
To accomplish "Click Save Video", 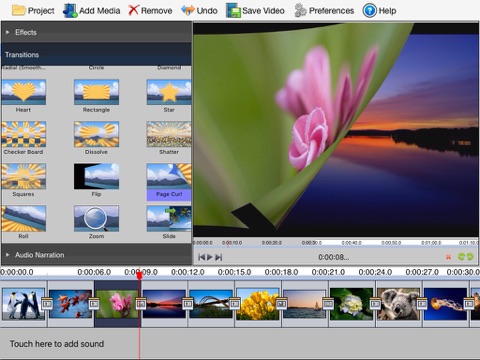I will pyautogui.click(x=255, y=11).
